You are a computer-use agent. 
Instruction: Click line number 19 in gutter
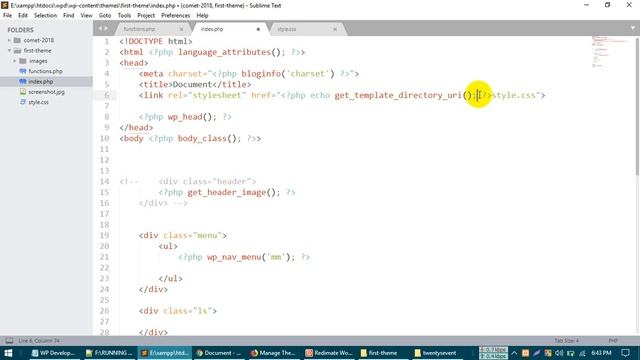[x=104, y=236]
